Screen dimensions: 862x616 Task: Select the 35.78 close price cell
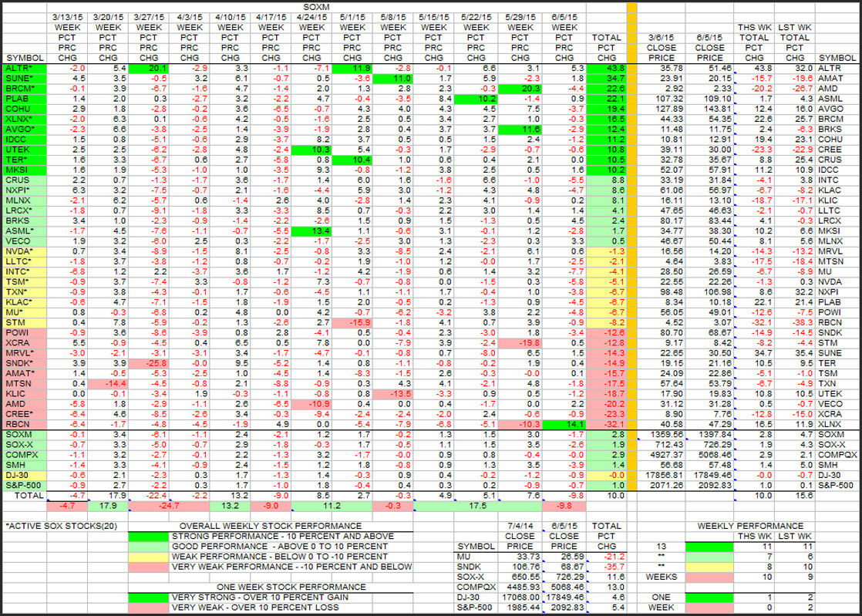pyautogui.click(x=661, y=68)
